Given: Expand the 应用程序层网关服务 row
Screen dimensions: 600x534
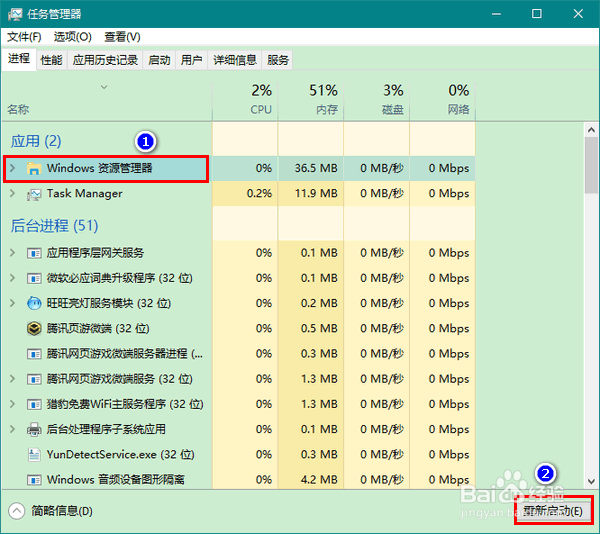Looking at the screenshot, I should (x=12, y=253).
